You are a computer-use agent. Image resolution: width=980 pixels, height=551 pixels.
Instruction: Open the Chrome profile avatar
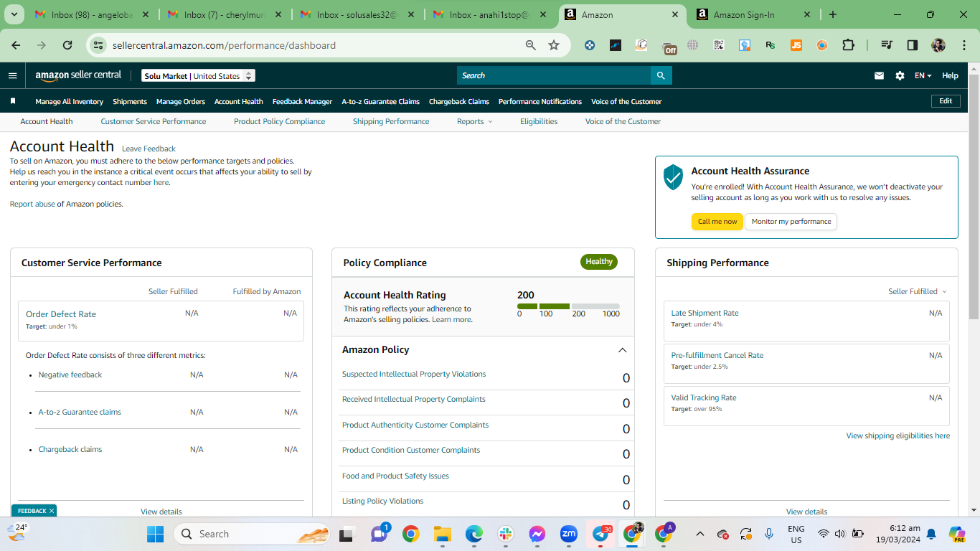[x=938, y=45]
